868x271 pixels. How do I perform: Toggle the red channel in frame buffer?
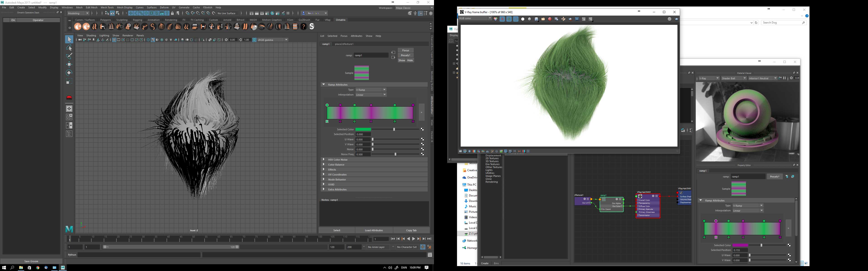click(502, 19)
